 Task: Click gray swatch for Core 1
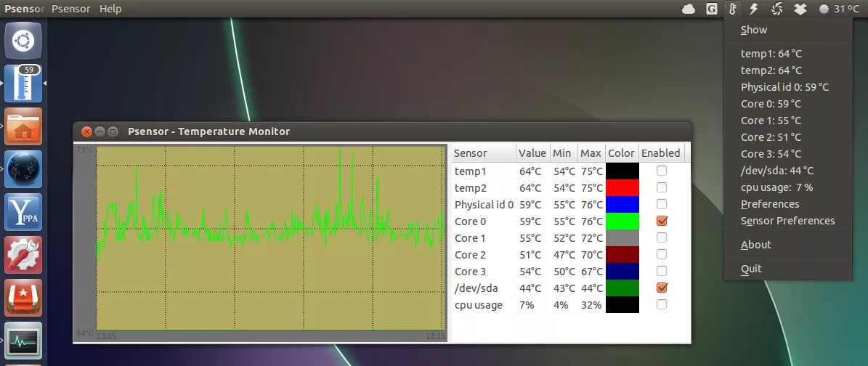pyautogui.click(x=622, y=237)
